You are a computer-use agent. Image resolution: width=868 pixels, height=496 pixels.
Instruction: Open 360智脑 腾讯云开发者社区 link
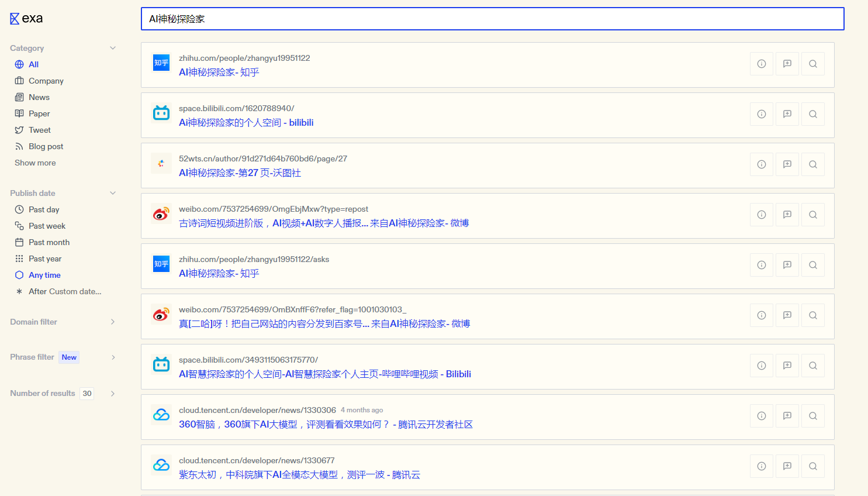tap(326, 424)
